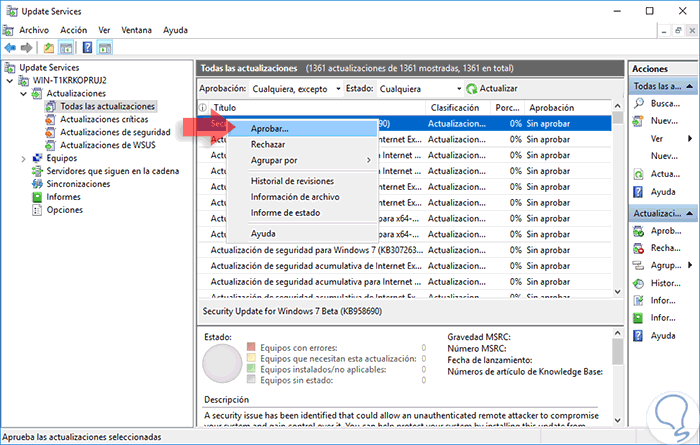
Task: Open Agrupar por submenu in context menu
Action: (x=302, y=160)
